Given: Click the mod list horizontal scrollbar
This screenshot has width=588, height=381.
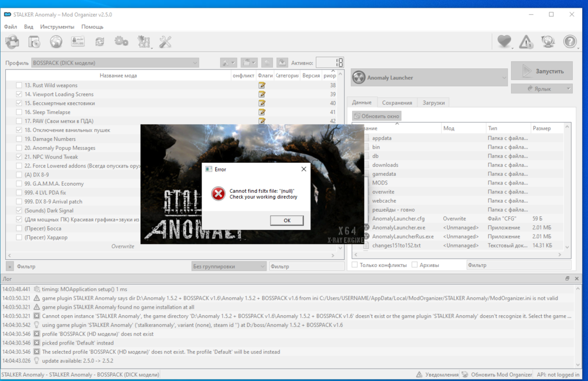Looking at the screenshot, I should (x=170, y=255).
